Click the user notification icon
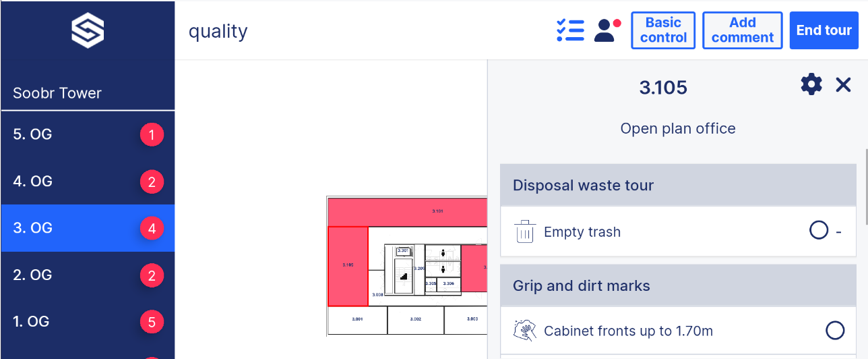Screen dimensions: 868x359 [607, 30]
